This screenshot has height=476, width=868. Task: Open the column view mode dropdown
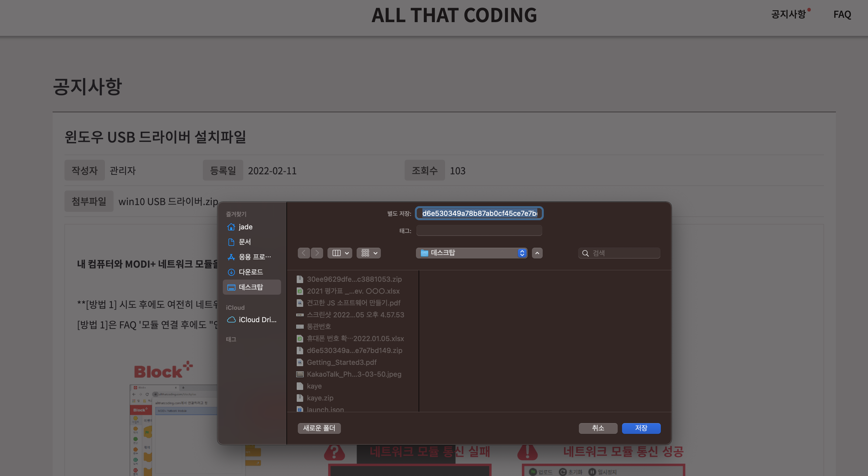340,253
